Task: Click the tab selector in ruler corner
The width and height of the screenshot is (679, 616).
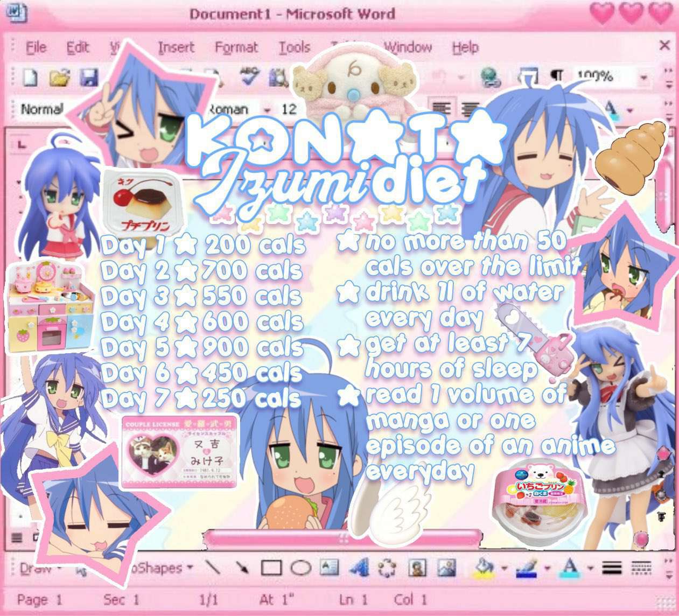Action: click(22, 144)
